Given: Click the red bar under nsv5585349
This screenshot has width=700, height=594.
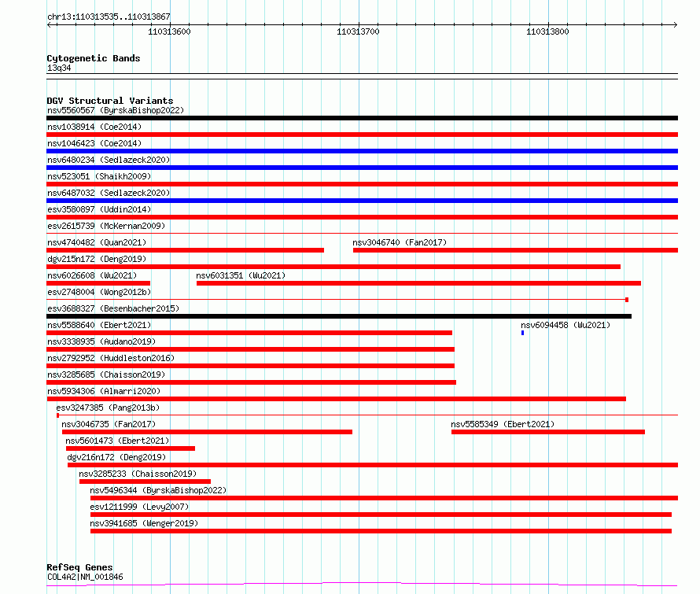Looking at the screenshot, I should [x=547, y=432].
